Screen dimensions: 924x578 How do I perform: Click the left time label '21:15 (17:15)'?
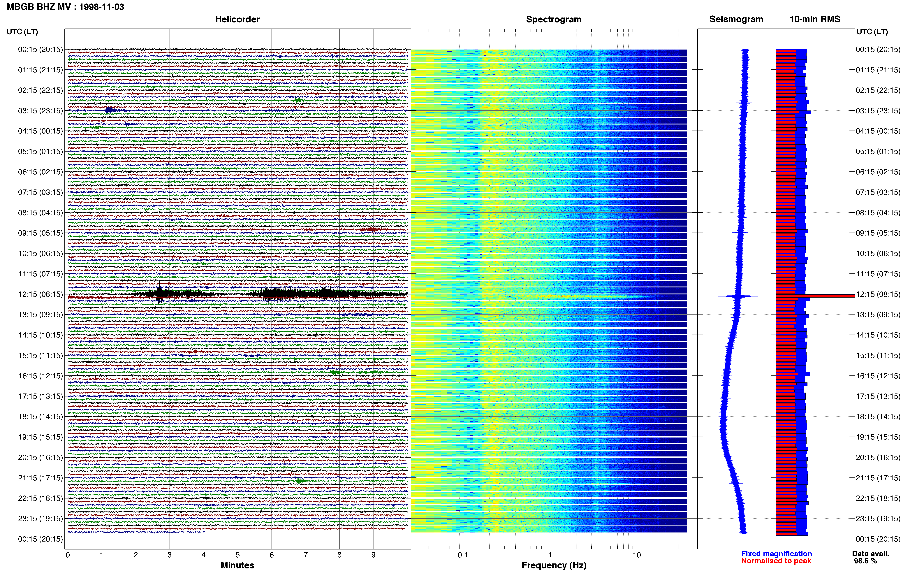41,477
